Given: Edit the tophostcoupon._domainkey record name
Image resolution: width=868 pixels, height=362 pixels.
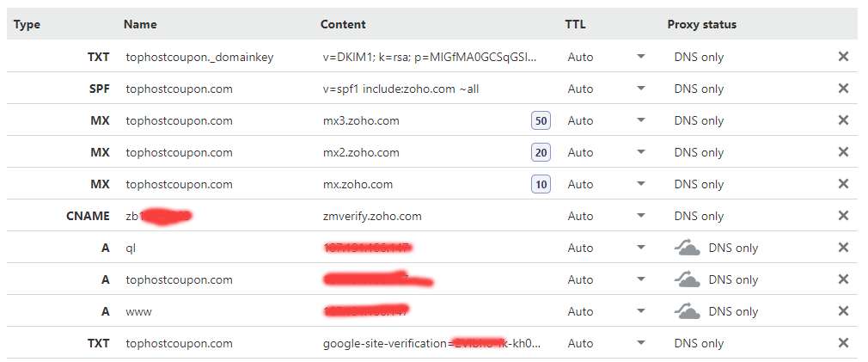Looking at the screenshot, I should (200, 57).
